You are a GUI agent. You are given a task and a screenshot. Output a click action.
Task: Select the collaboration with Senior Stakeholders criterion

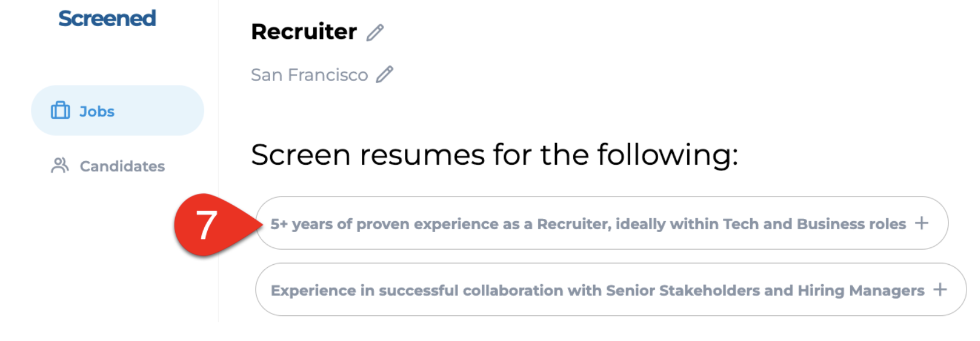coord(611,289)
